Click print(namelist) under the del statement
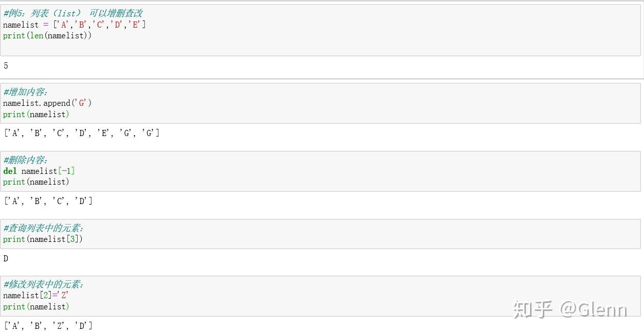The width and height of the screenshot is (644, 335). click(36, 182)
